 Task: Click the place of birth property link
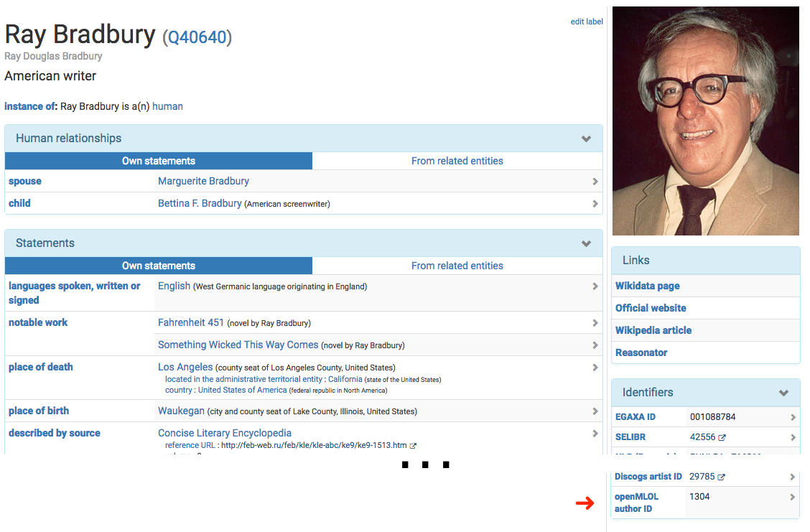[x=39, y=411]
